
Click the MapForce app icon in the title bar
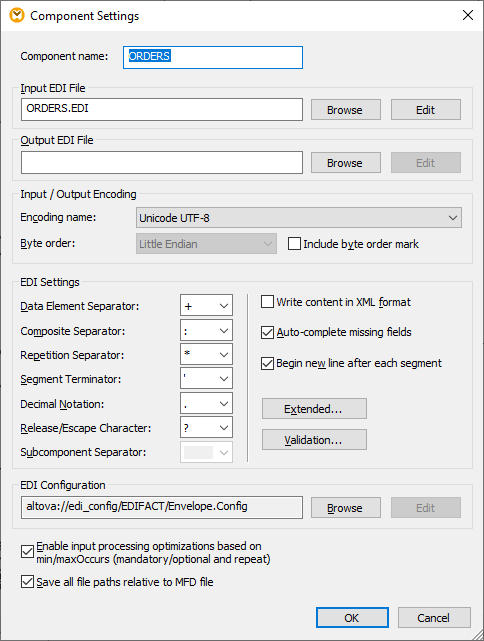tap(17, 16)
